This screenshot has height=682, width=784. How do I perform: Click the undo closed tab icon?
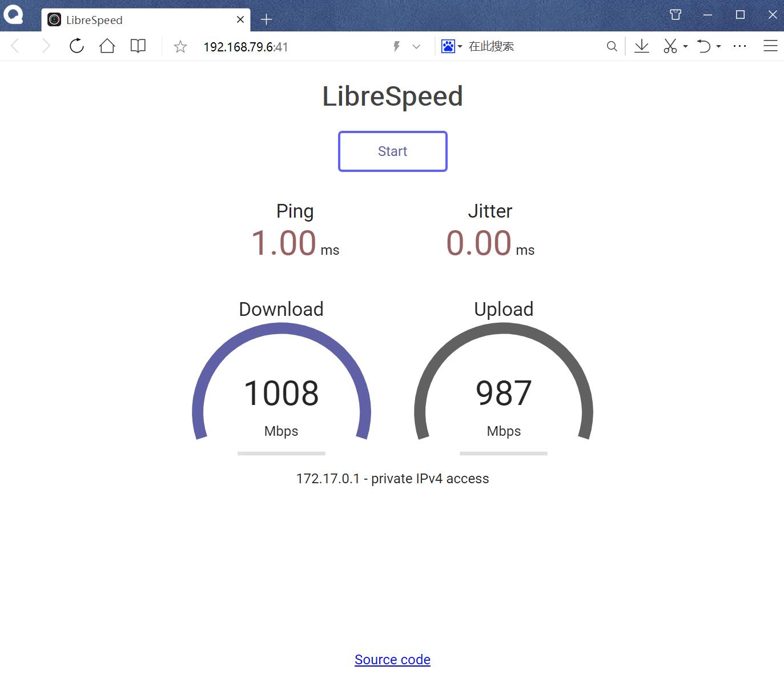pyautogui.click(x=704, y=46)
